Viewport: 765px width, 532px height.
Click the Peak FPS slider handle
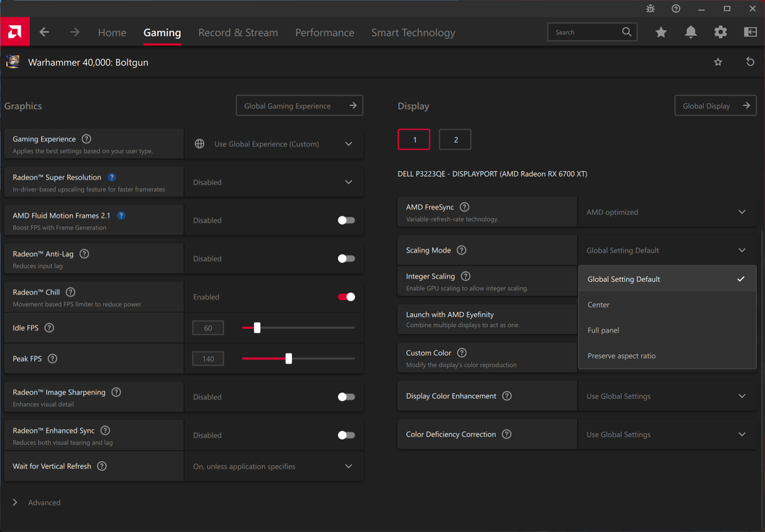288,358
